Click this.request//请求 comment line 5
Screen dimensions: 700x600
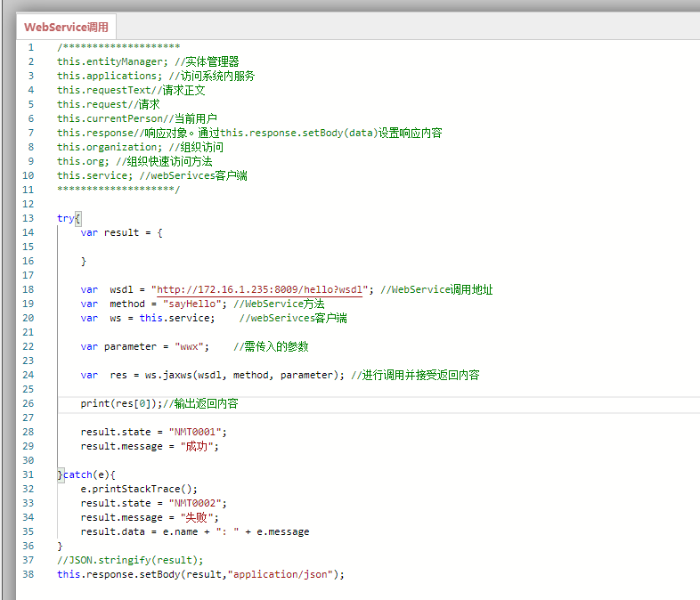point(108,104)
